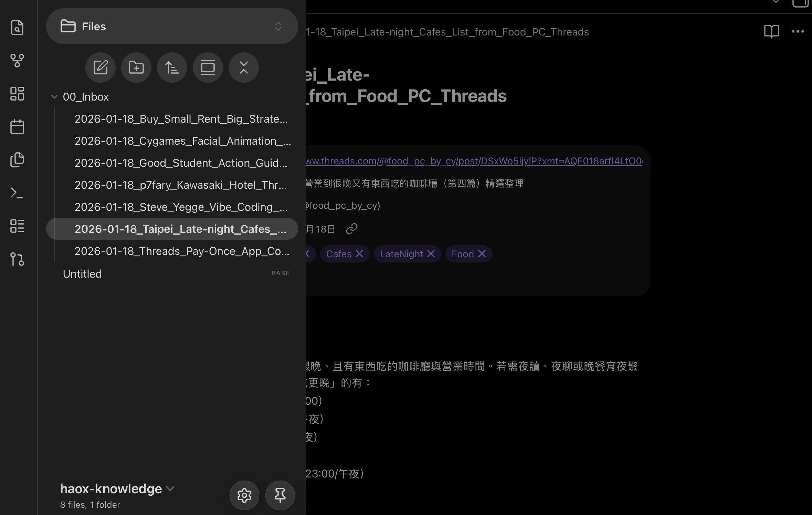Toggle sidebar pin button
Viewport: 812px width, 515px height.
coord(280,495)
